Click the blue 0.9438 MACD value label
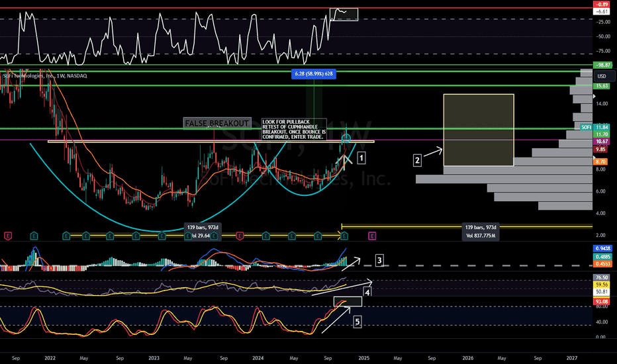The width and height of the screenshot is (617, 364). point(602,248)
